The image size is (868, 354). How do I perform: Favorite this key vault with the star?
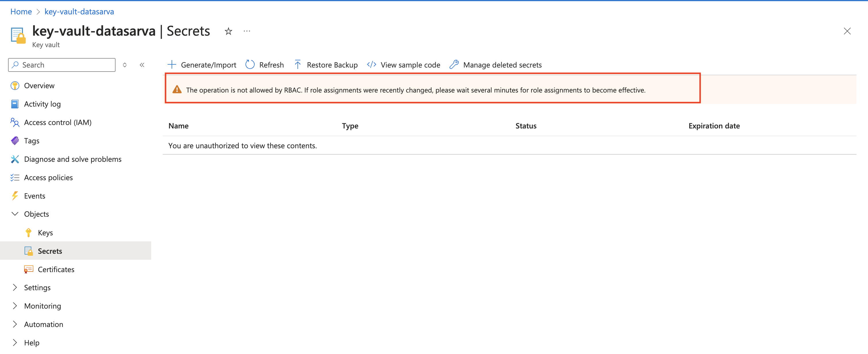[x=228, y=31]
